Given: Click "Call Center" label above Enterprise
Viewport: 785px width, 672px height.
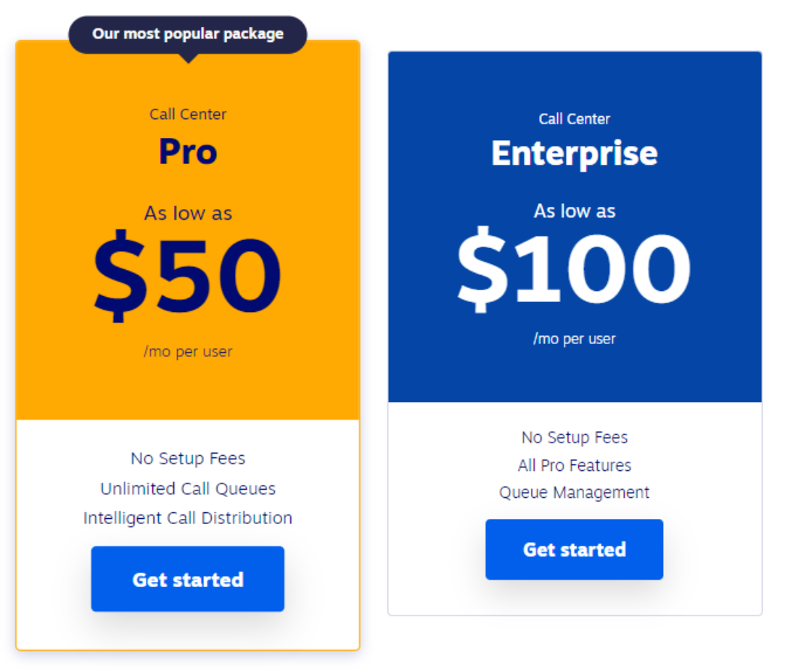Looking at the screenshot, I should coord(574,119).
